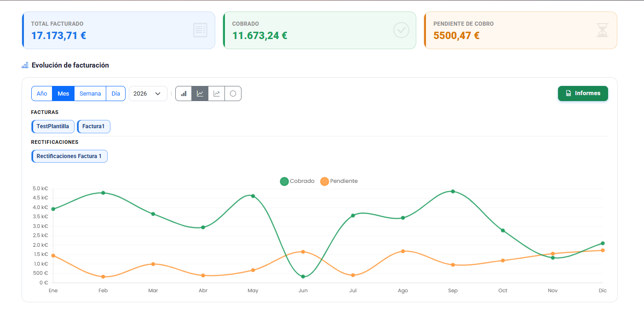The height and width of the screenshot is (312, 644).
Task: Hide the Cobrado series via legend swatch
Action: point(284,181)
